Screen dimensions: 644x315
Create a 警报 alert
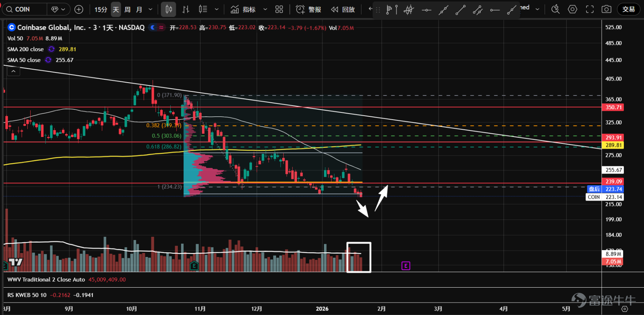[308, 9]
